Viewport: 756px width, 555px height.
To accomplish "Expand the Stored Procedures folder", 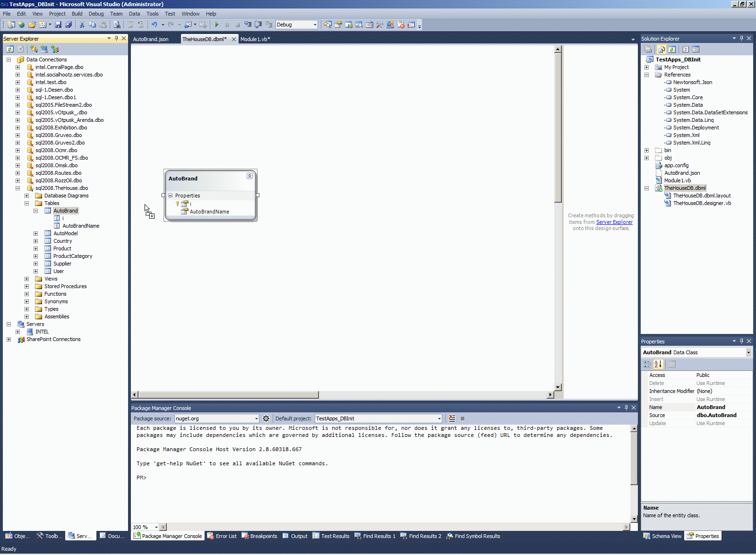I will click(26, 286).
